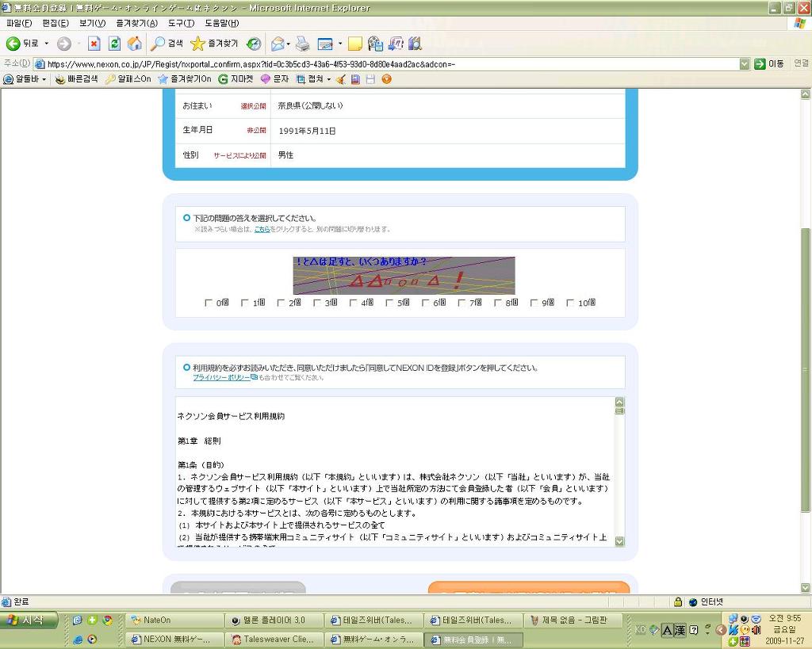
Task: Check the 4個 answer checkbox
Action: (354, 303)
